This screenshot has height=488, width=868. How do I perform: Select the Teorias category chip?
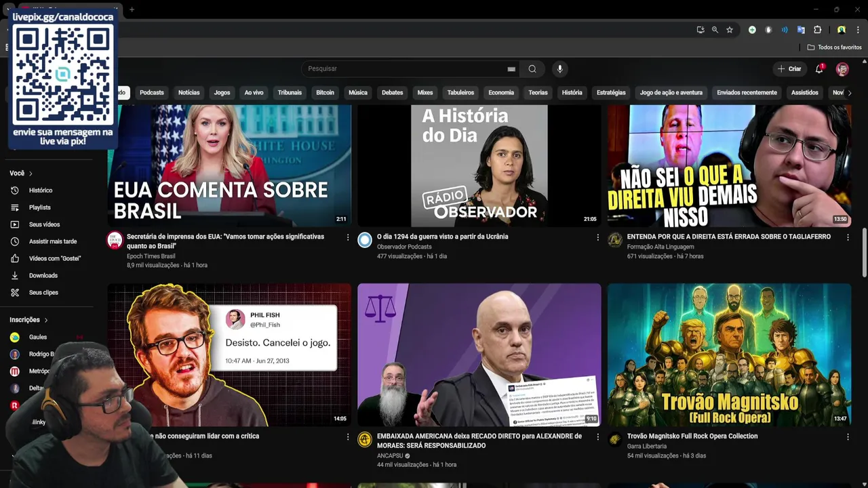[538, 93]
